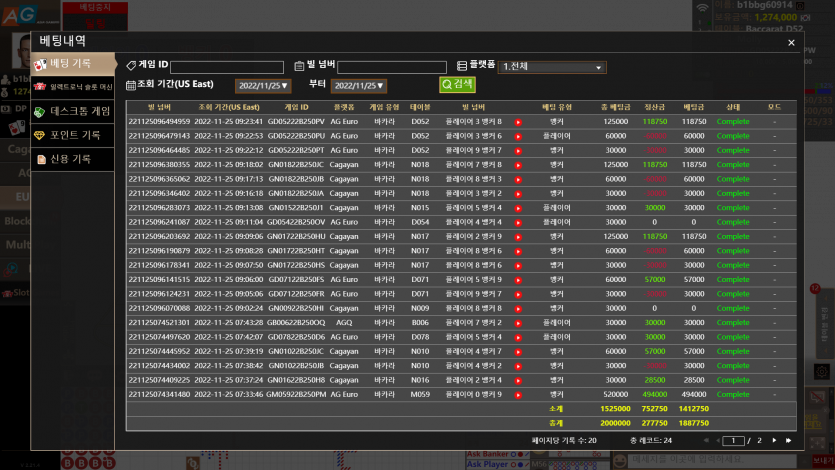Go to the first results page arrow
Screen dimensions: 835x470
coord(706,441)
